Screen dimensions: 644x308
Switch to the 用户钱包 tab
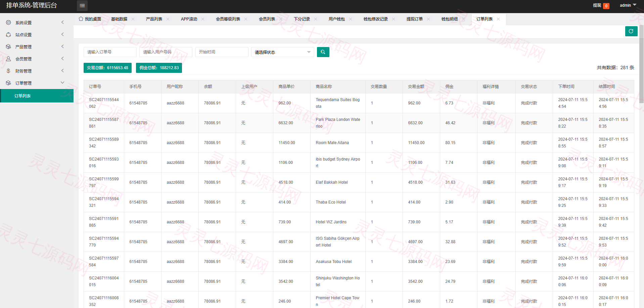[337, 19]
